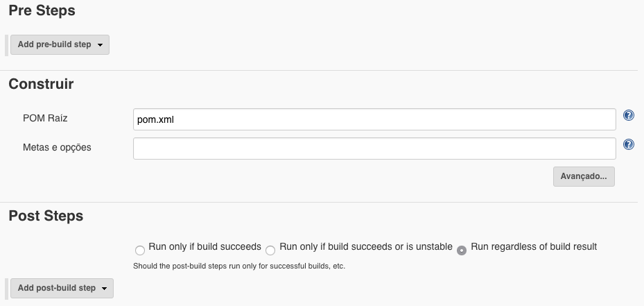Focus the POM Raíz field containing pom.xml
This screenshot has height=306, width=644.
374,119
